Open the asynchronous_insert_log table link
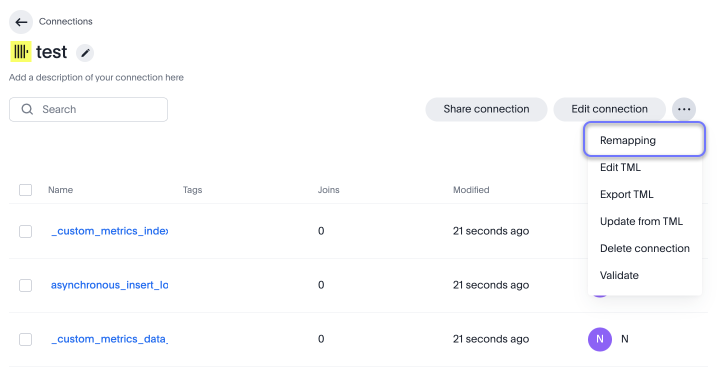This screenshot has width=721, height=373. click(109, 285)
